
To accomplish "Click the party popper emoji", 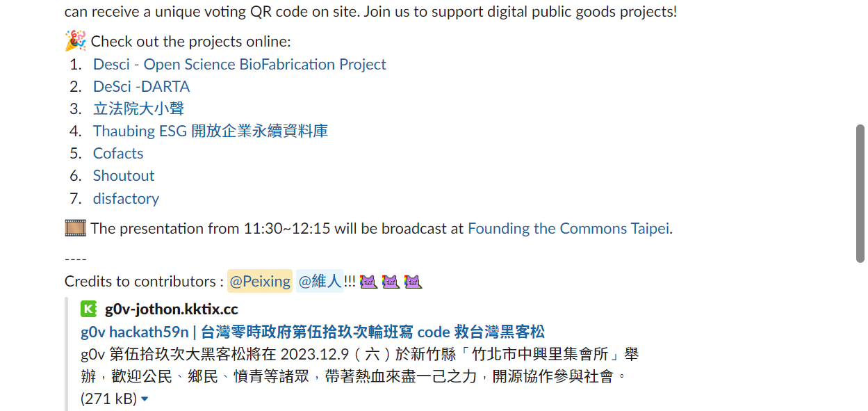I will (75, 41).
